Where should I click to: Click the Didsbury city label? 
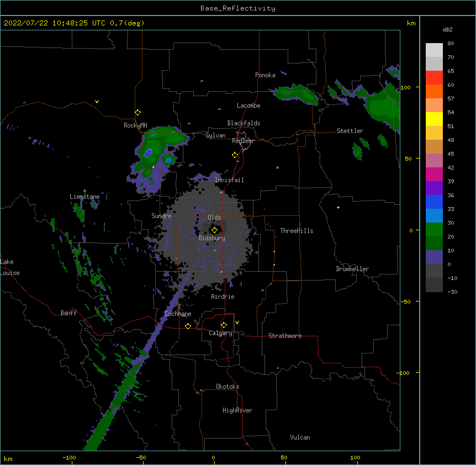212,238
